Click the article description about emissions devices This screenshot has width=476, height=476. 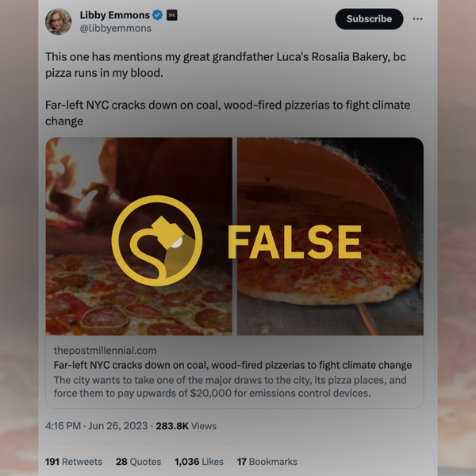point(230,386)
